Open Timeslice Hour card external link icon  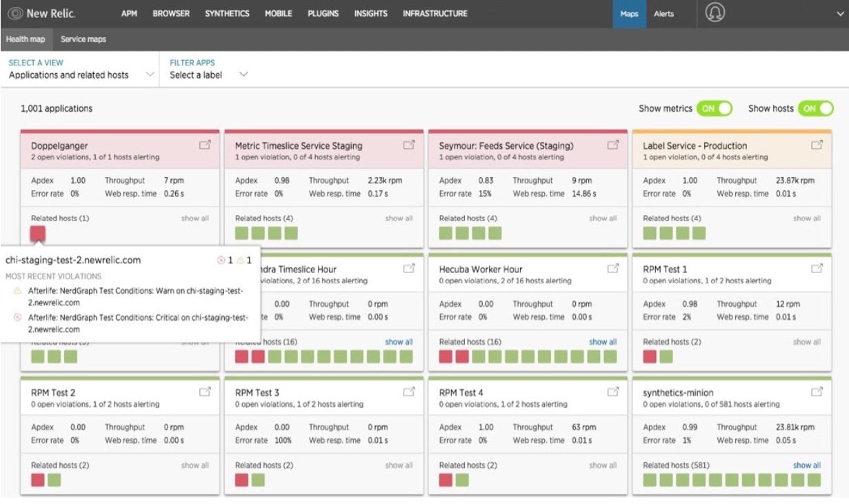click(x=409, y=268)
